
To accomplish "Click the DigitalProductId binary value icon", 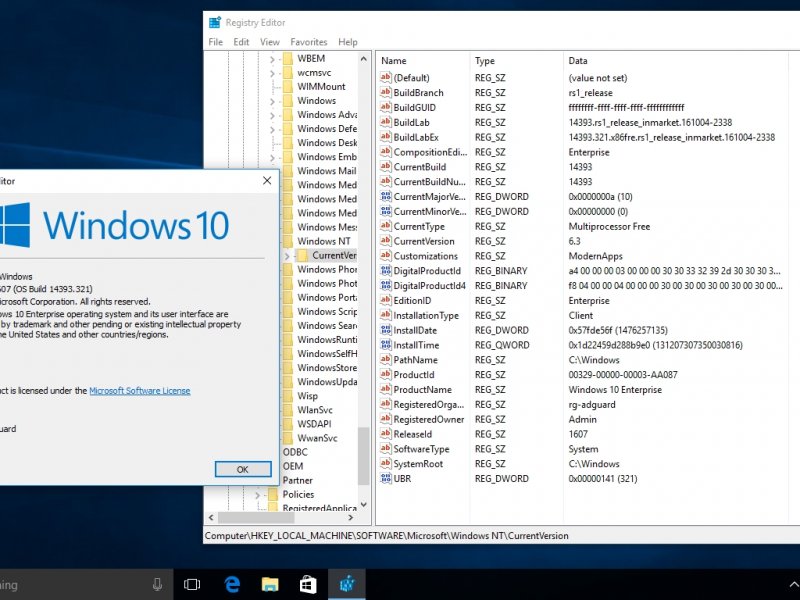I will [385, 270].
